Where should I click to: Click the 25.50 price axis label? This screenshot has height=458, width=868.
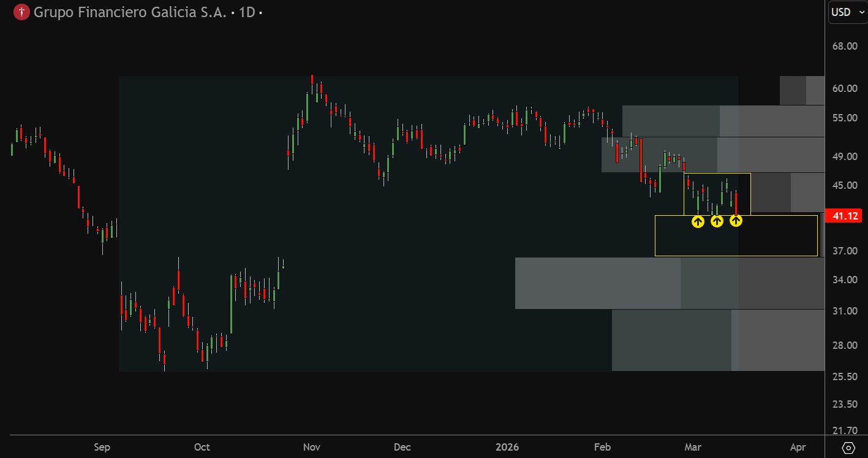pyautogui.click(x=845, y=376)
